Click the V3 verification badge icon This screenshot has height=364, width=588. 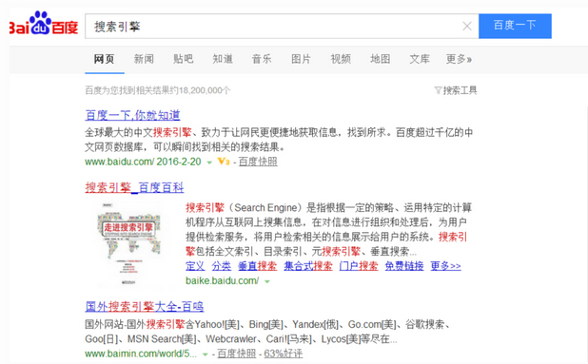pyautogui.click(x=224, y=162)
